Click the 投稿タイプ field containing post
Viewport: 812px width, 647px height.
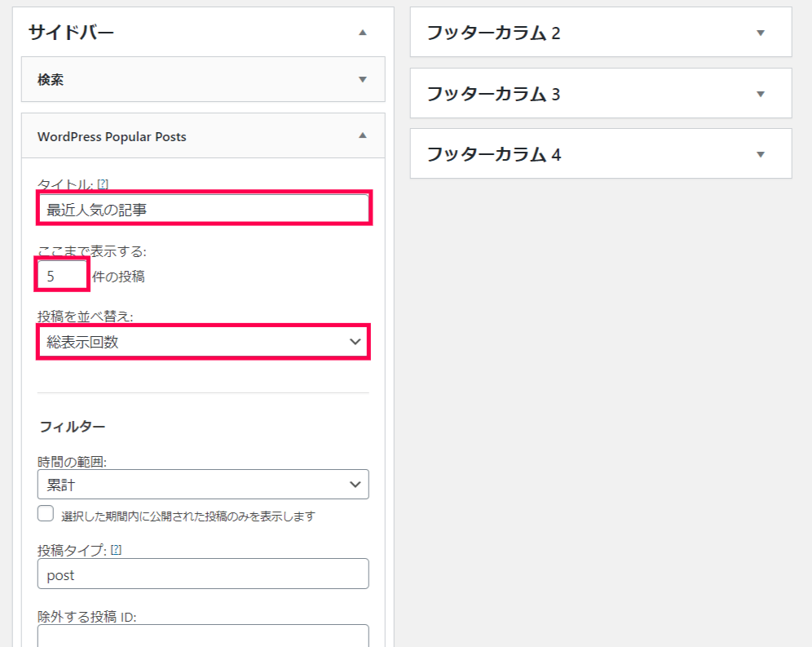[x=203, y=574]
